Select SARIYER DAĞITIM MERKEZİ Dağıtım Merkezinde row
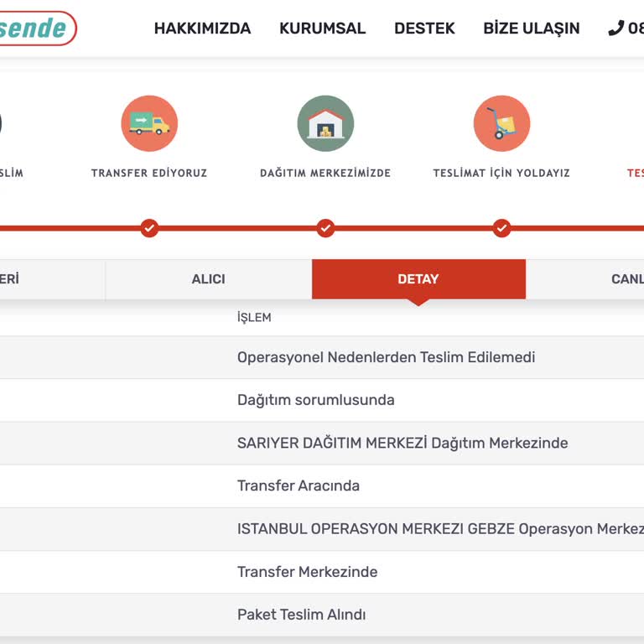Viewport: 644px width, 644px height. [322, 443]
